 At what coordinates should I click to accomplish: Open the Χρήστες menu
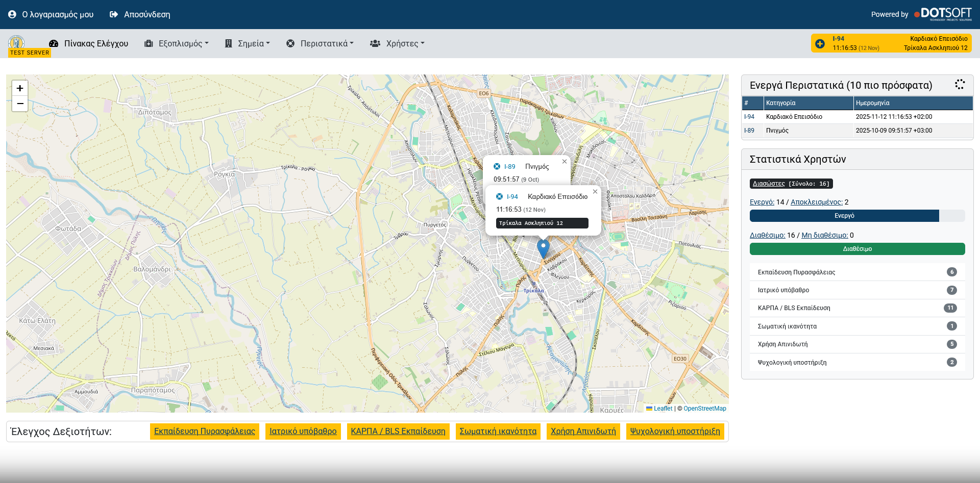pos(397,44)
